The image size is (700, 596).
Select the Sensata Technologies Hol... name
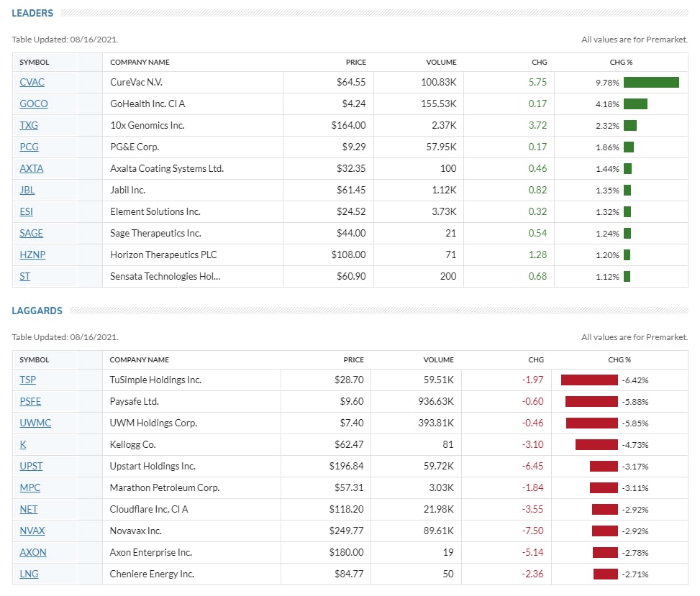pos(165,276)
